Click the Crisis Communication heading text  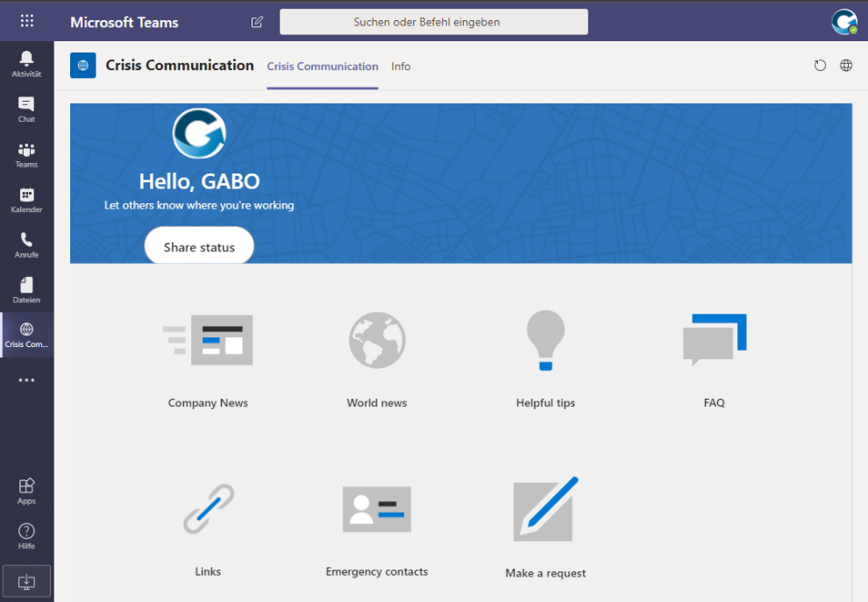(x=180, y=66)
